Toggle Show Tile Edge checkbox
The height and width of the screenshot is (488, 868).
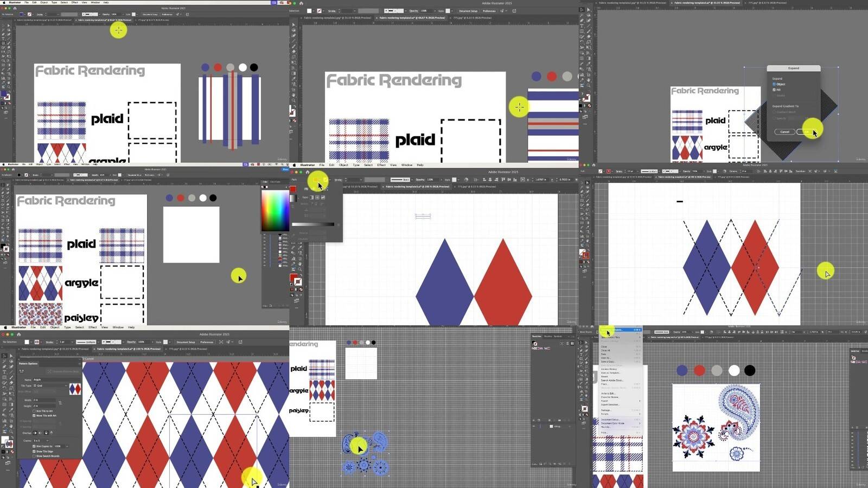pyautogui.click(x=34, y=451)
